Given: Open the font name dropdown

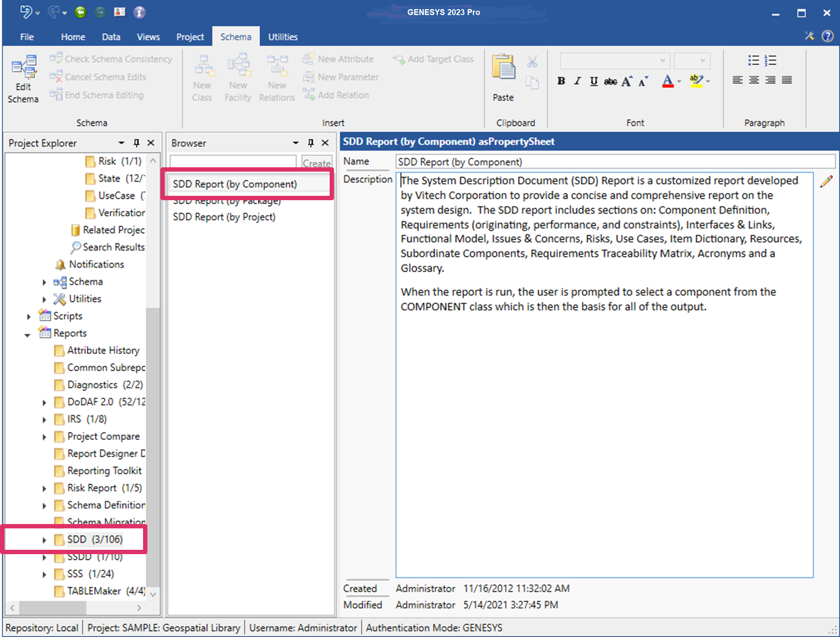Looking at the screenshot, I should [x=662, y=61].
